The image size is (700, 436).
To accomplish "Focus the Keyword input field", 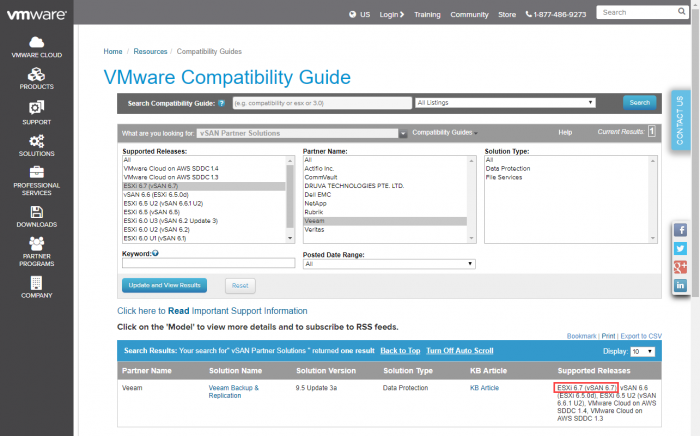I will coord(208,263).
